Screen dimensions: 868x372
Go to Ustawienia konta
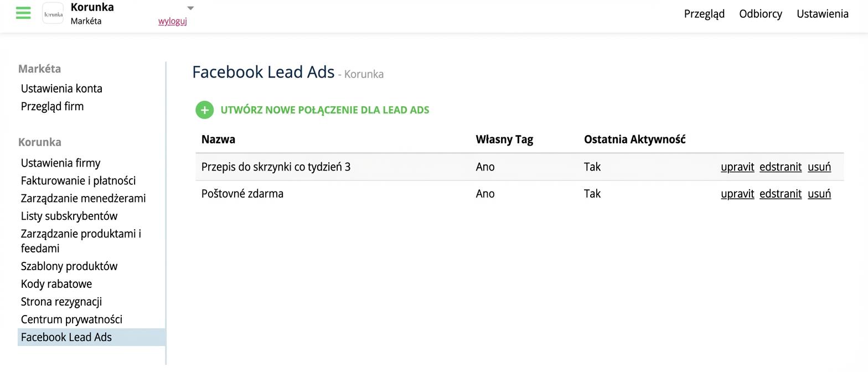[x=61, y=89]
